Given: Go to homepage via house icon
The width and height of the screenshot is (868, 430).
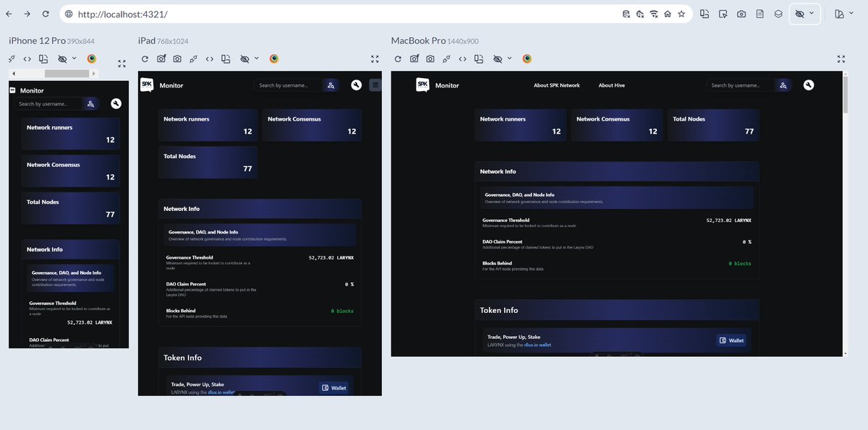Looking at the screenshot, I should click(668, 14).
